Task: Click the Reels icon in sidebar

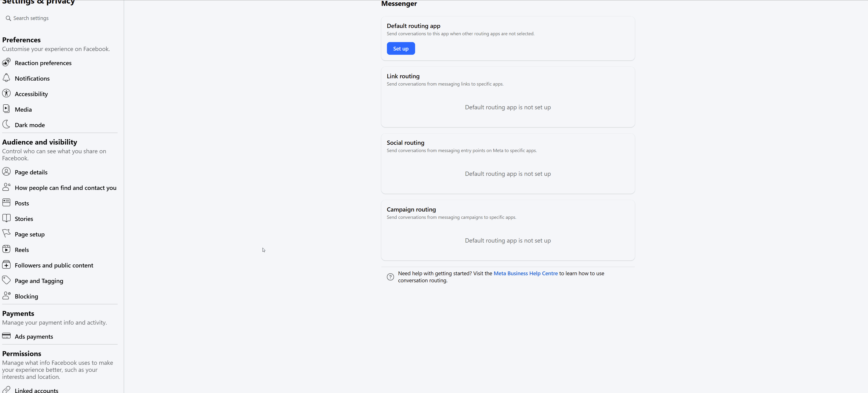Action: 6,249
